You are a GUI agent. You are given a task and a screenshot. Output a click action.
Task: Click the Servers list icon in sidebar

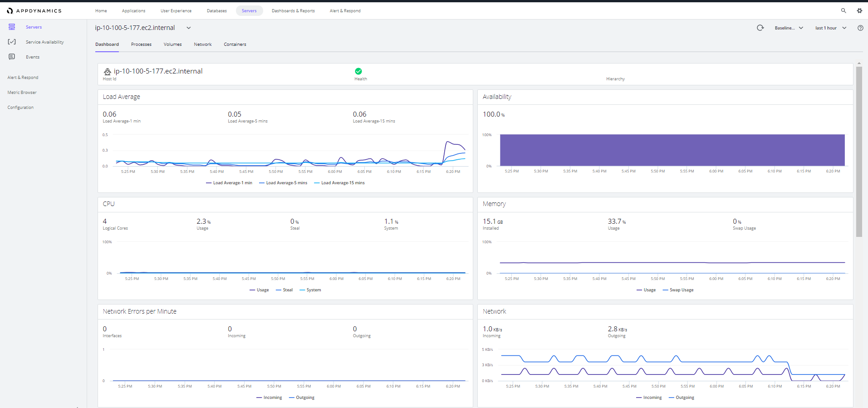click(12, 27)
